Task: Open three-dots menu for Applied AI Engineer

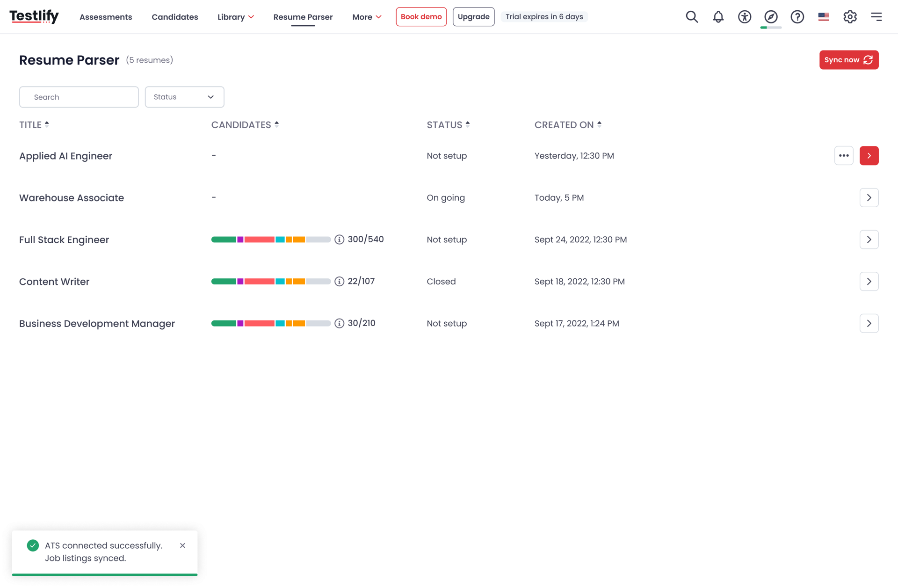Action: click(843, 156)
